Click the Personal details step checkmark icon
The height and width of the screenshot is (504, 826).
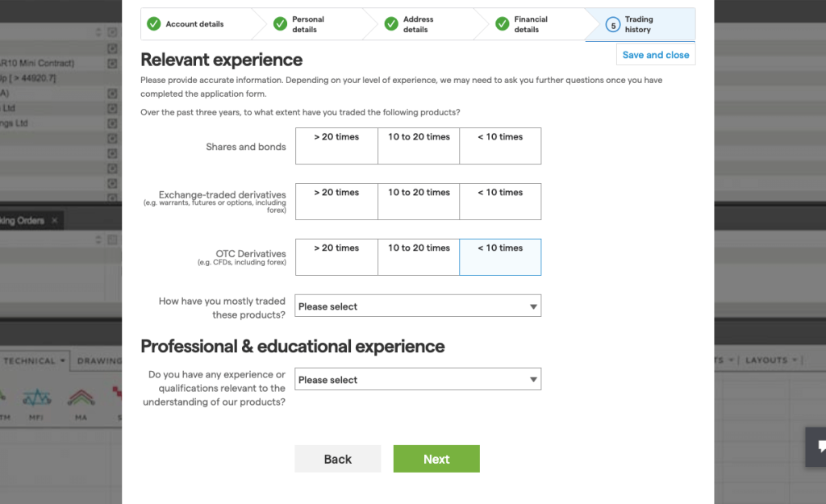pos(280,24)
